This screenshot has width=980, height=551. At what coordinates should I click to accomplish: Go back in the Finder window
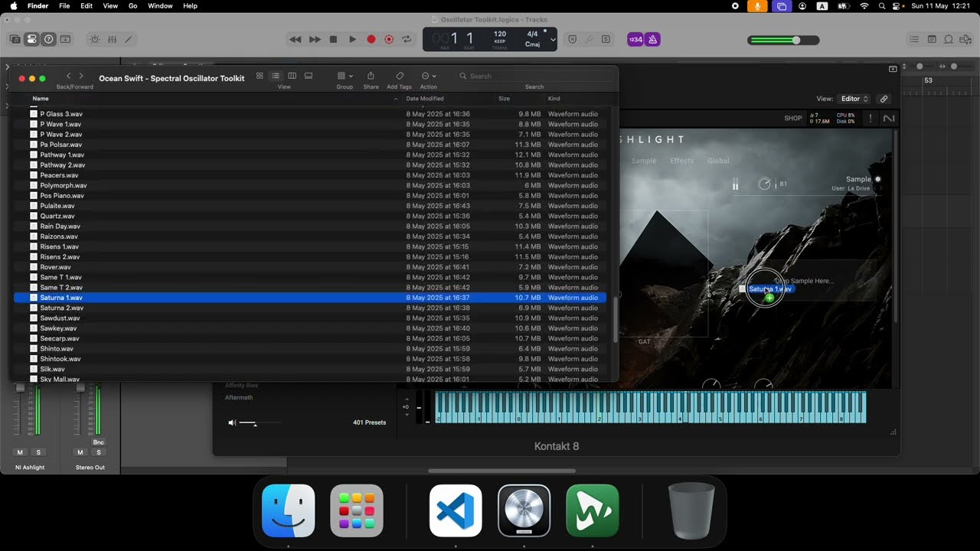(x=68, y=76)
